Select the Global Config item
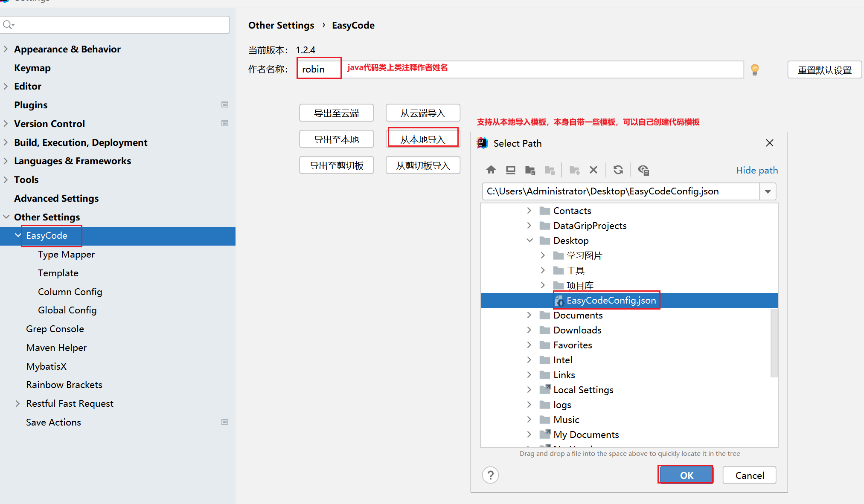This screenshot has height=504, width=864. (x=67, y=310)
